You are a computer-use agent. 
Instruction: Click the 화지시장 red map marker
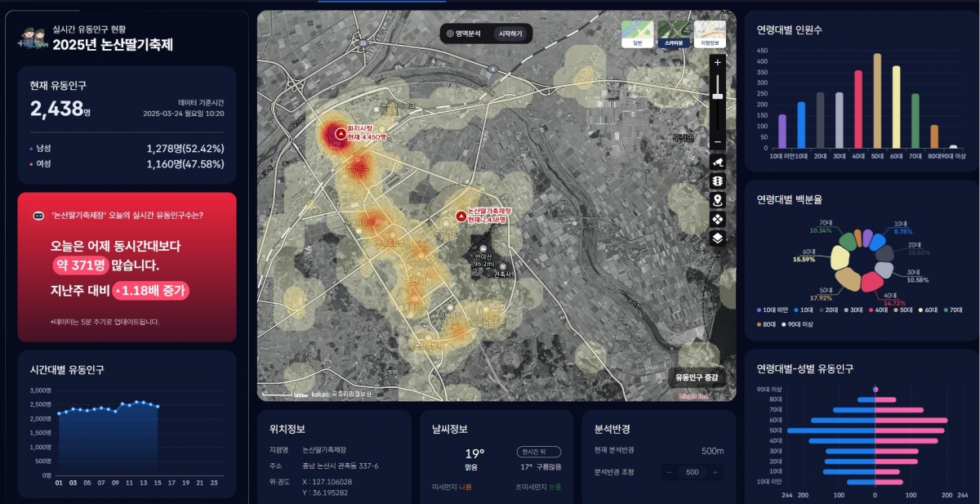click(x=341, y=132)
